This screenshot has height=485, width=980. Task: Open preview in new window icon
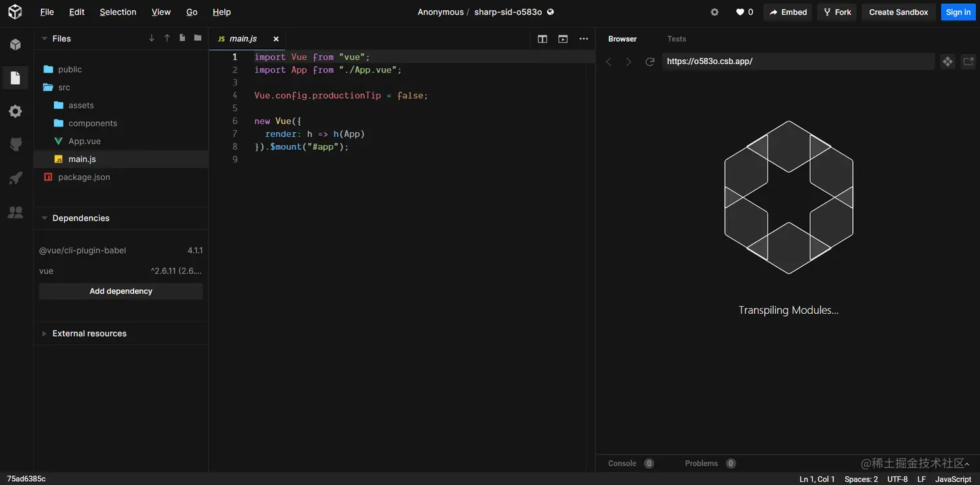(968, 62)
